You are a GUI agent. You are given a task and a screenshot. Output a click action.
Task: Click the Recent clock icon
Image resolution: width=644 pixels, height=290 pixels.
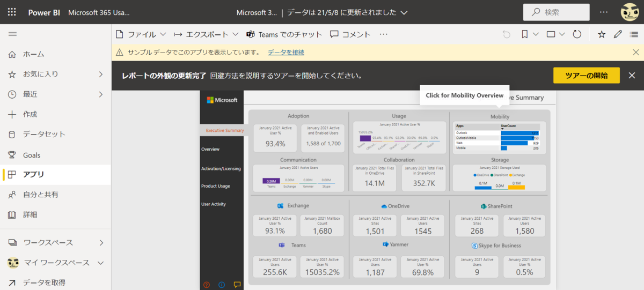tap(12, 94)
